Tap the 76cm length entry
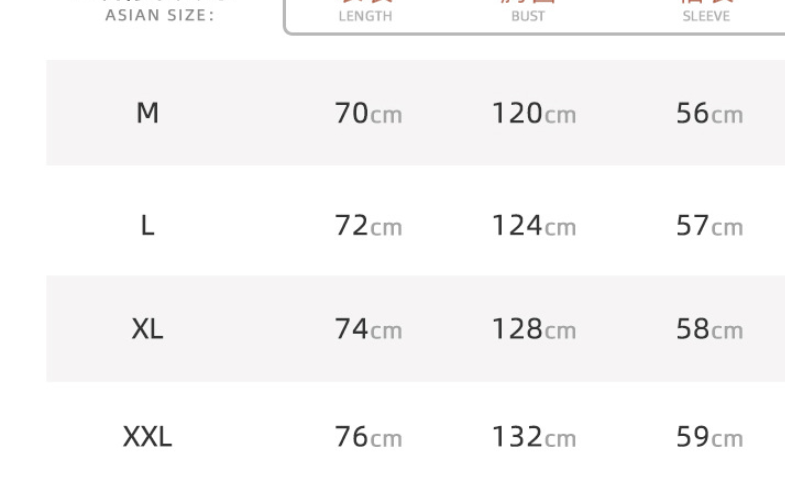 click(368, 437)
